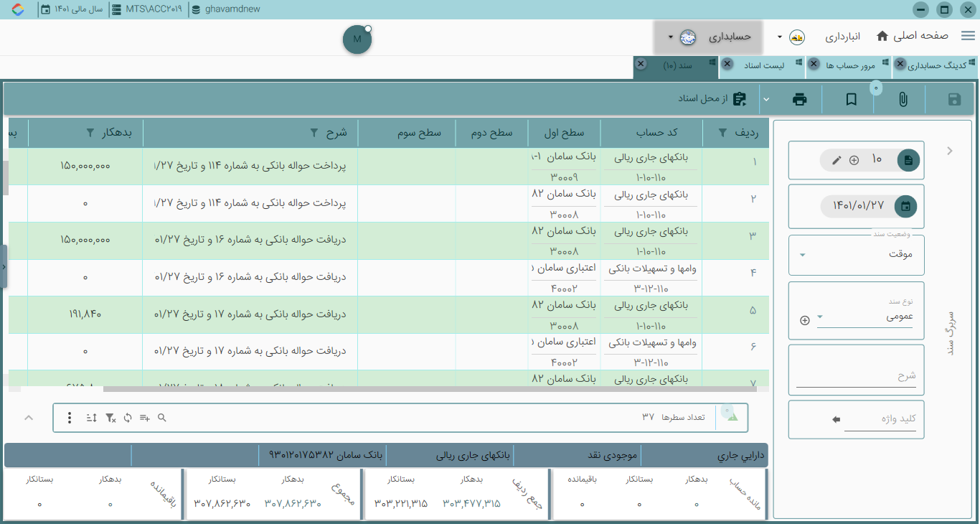980x524 pixels.
Task: Click the refresh icon in grid toolbar
Action: [128, 418]
